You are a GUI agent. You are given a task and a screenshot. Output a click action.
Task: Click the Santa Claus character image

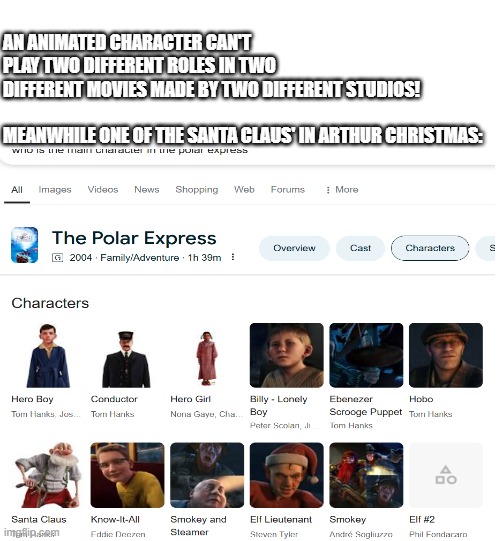click(48, 475)
